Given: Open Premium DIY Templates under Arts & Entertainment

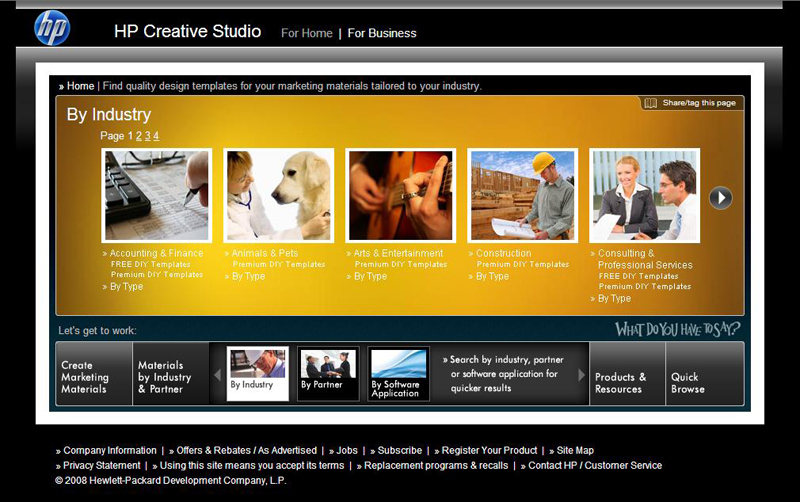Looking at the screenshot, I should [x=401, y=264].
